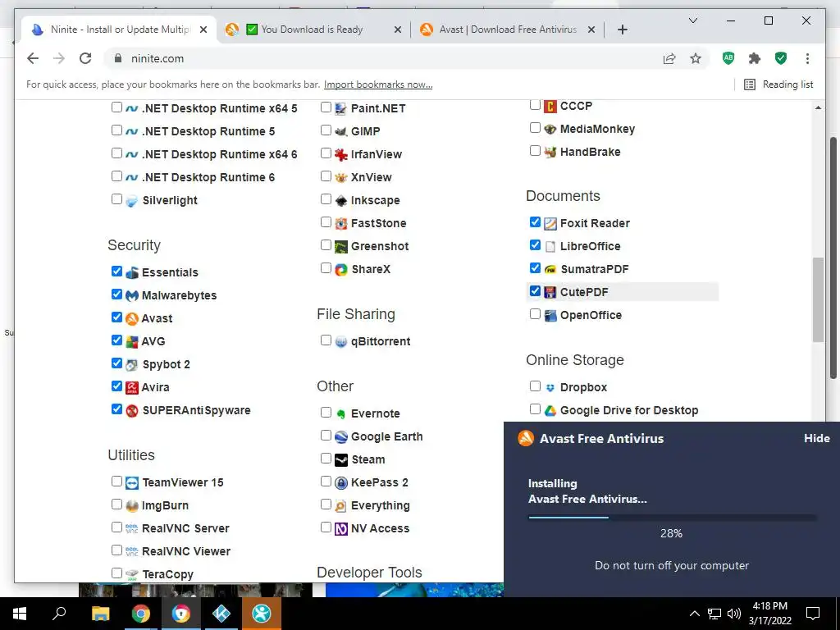Click the Google Drive triangle icon
840x630 pixels.
point(550,411)
